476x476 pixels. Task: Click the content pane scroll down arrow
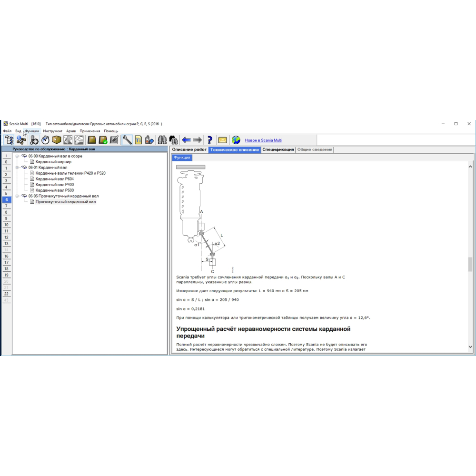point(470,347)
